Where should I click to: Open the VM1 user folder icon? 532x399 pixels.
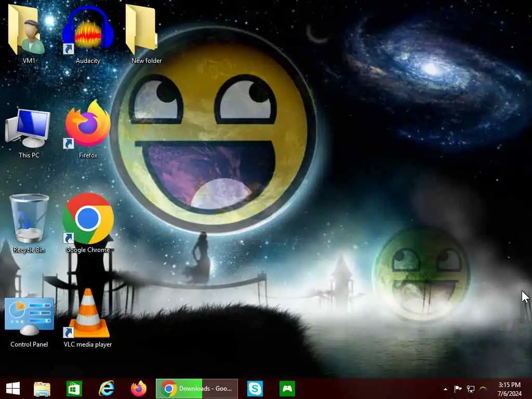[27, 29]
